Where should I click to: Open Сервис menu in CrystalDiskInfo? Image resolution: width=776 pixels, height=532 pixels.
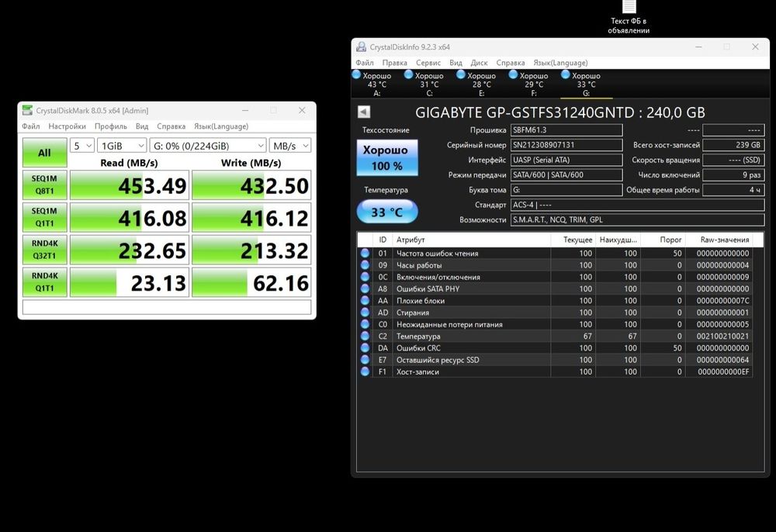coord(428,63)
